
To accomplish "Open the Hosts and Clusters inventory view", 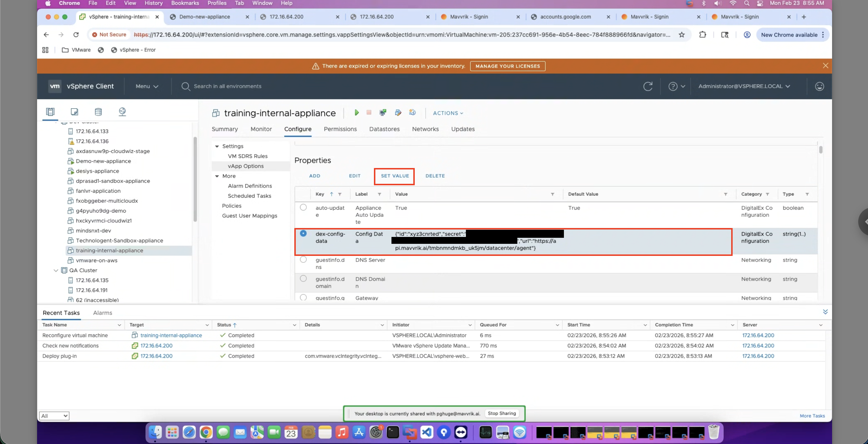I will (50, 112).
